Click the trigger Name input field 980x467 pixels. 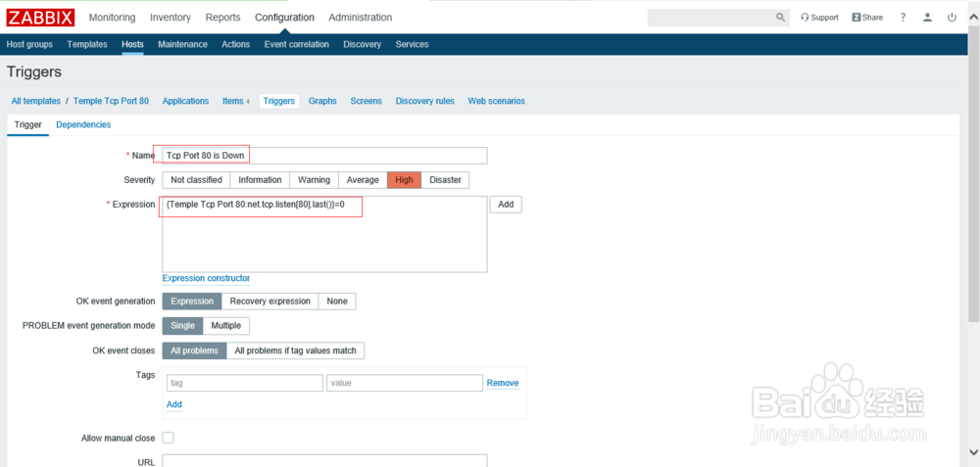coord(324,156)
